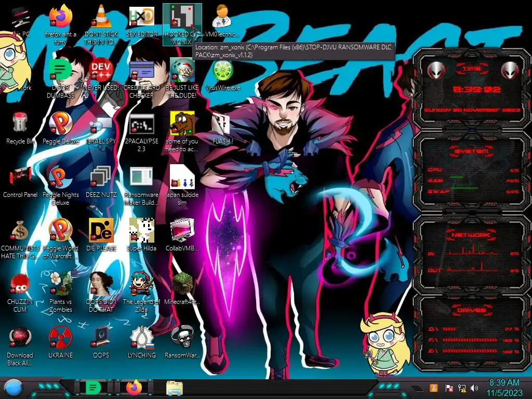The image size is (532, 399).
Task: Open the network status tray icon
Action: pos(461,388)
